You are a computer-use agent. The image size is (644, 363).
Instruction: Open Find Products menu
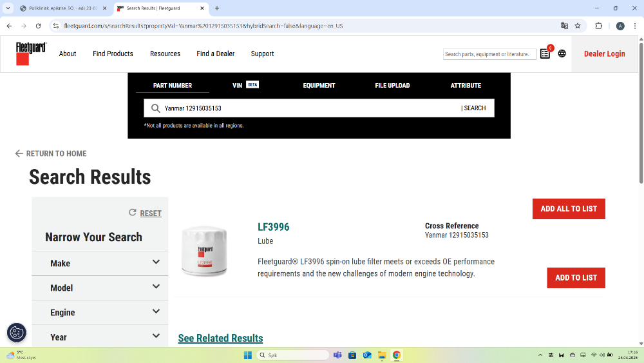click(x=113, y=54)
